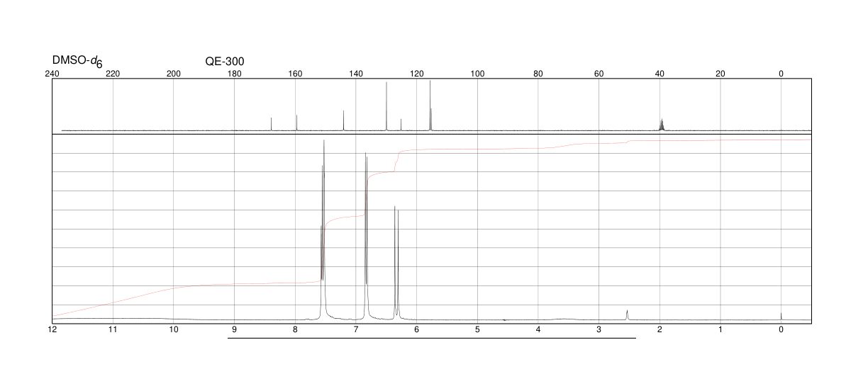Click the 20 ppm carbon axis label
Image resolution: width=868 pixels, height=374 pixels.
point(720,74)
